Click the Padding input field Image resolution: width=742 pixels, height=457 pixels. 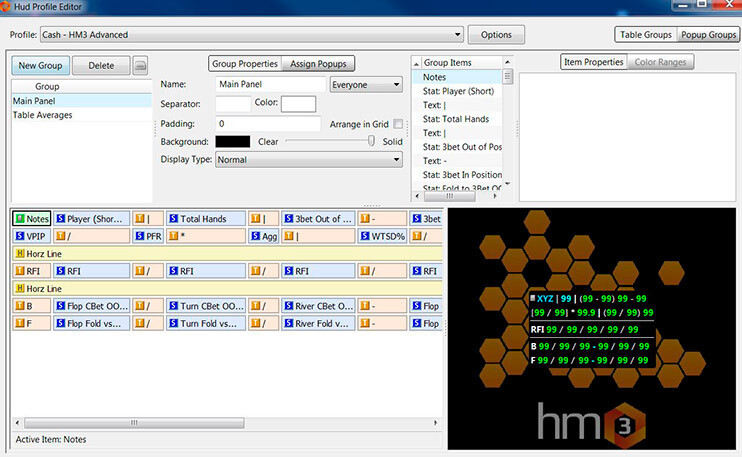tap(268, 124)
